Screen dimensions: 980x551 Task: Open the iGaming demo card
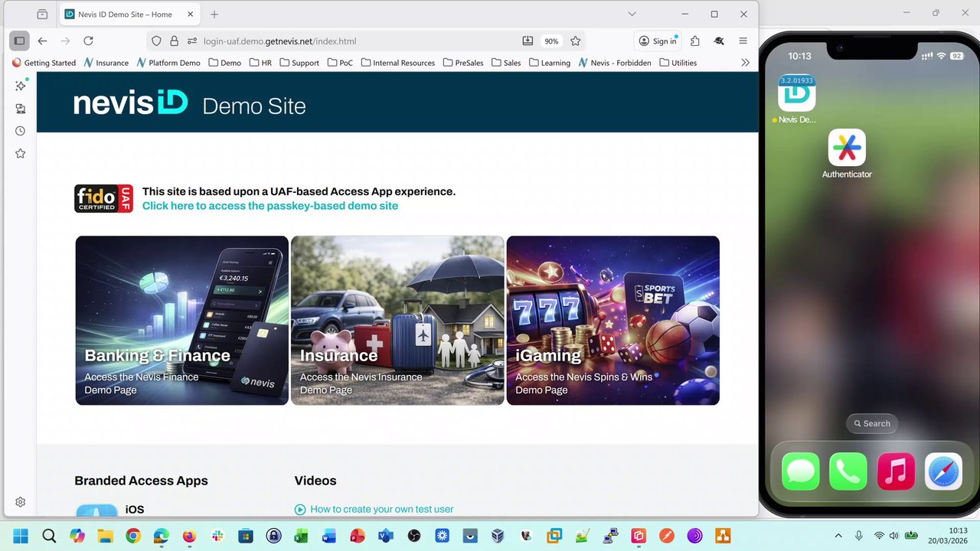(x=613, y=320)
